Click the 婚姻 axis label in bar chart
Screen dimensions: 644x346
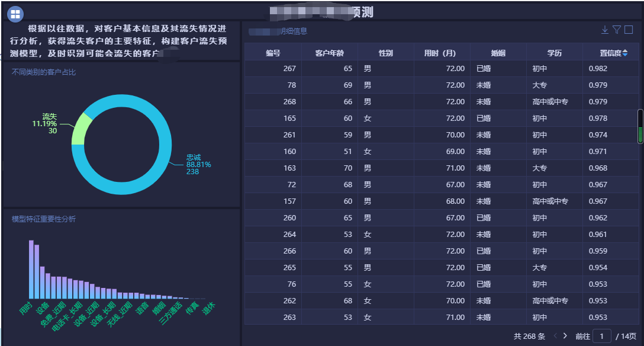159,307
